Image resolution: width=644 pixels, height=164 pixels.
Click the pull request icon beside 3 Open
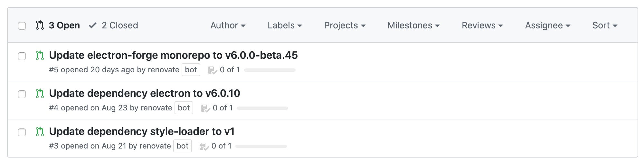point(40,25)
